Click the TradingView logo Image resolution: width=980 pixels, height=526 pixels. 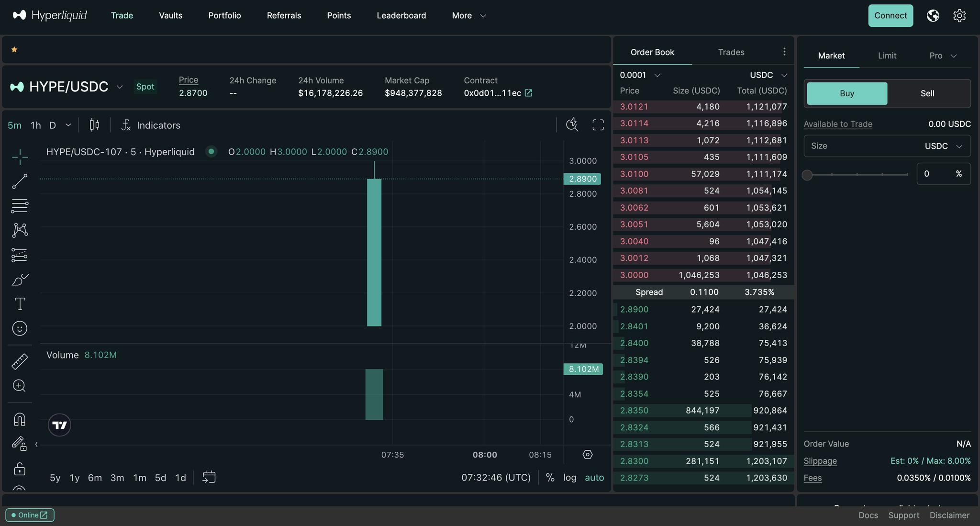tap(60, 425)
